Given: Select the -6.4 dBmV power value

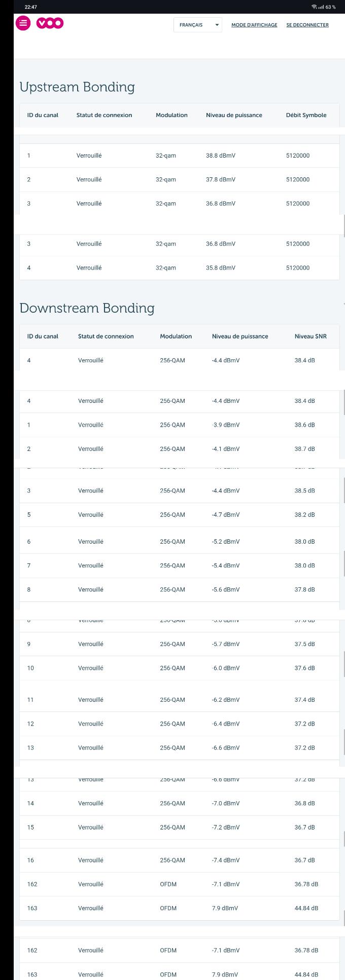Looking at the screenshot, I should click(226, 724).
